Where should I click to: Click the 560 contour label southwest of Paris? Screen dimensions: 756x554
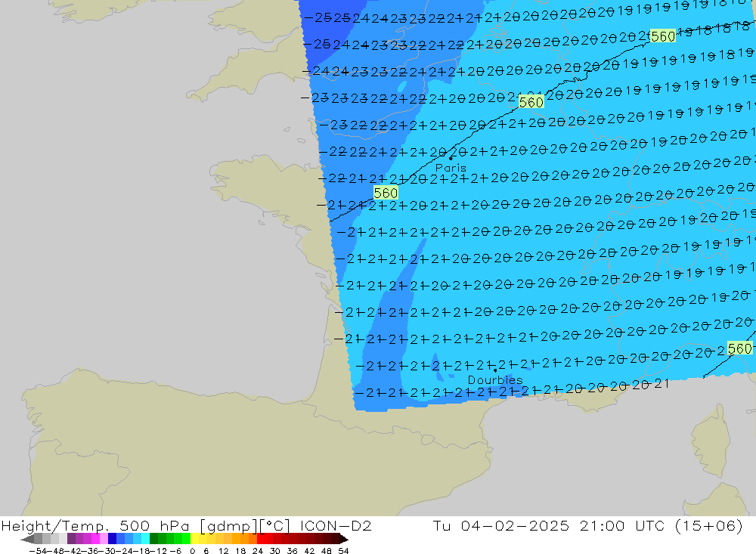[386, 193]
